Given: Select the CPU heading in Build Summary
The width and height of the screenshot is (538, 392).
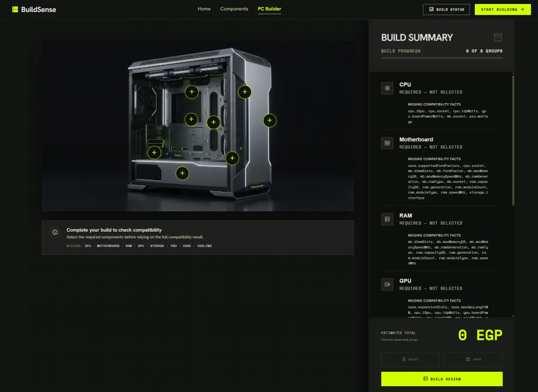Looking at the screenshot, I should (405, 85).
